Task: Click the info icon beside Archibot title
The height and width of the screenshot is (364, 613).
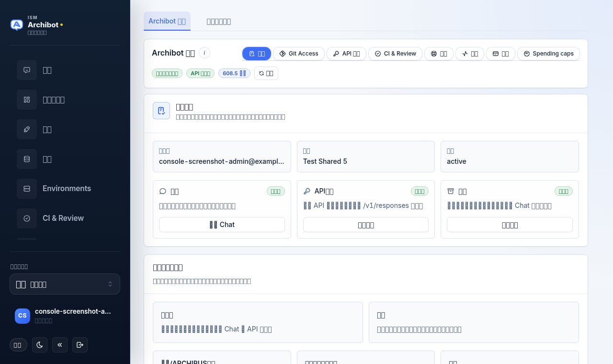Action: 204,53
